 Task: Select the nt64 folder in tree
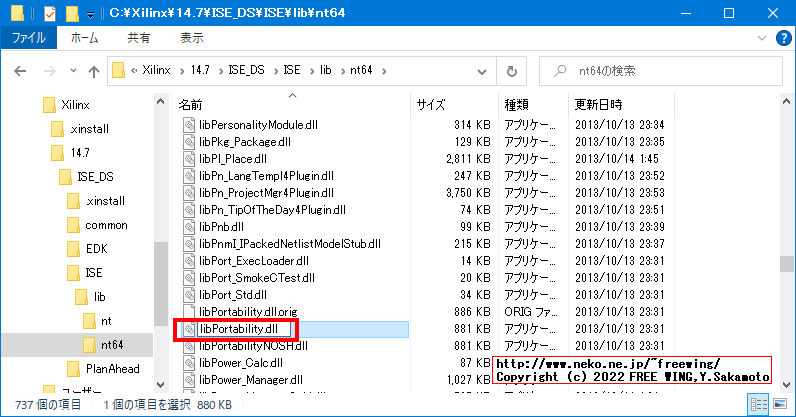112,345
